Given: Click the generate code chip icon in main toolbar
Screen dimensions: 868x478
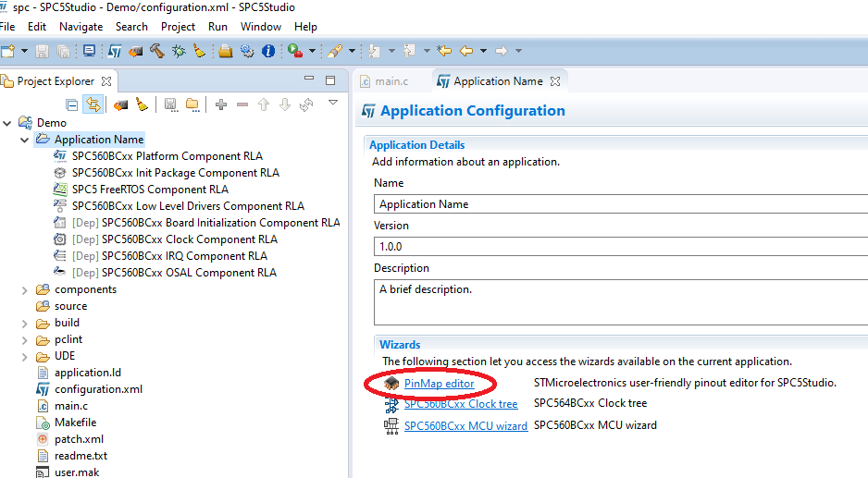Looking at the screenshot, I should (136, 51).
